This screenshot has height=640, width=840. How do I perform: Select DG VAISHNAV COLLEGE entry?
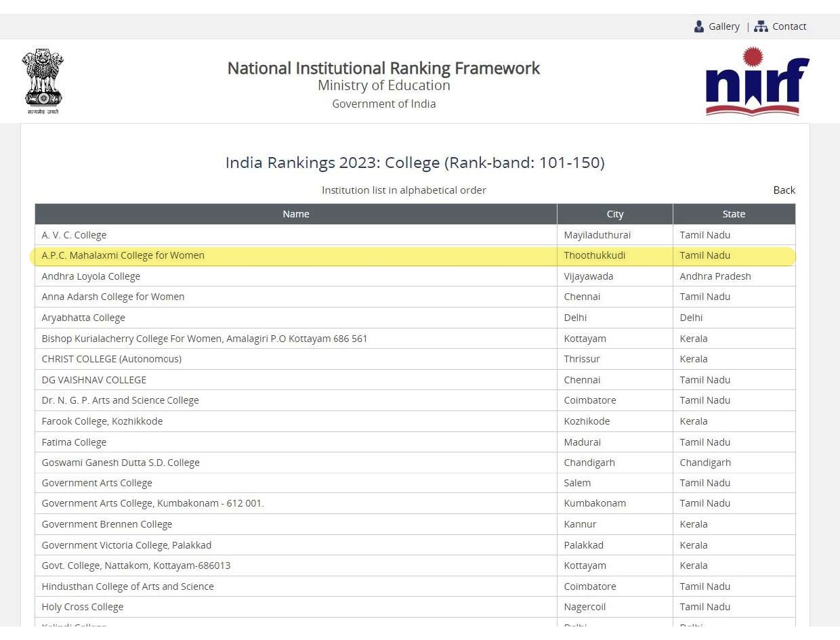[93, 380]
